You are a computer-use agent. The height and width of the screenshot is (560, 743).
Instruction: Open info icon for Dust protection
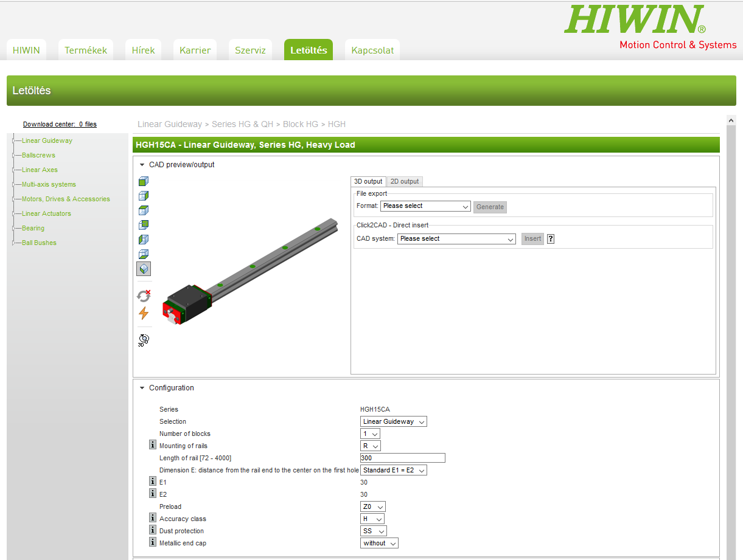click(153, 530)
